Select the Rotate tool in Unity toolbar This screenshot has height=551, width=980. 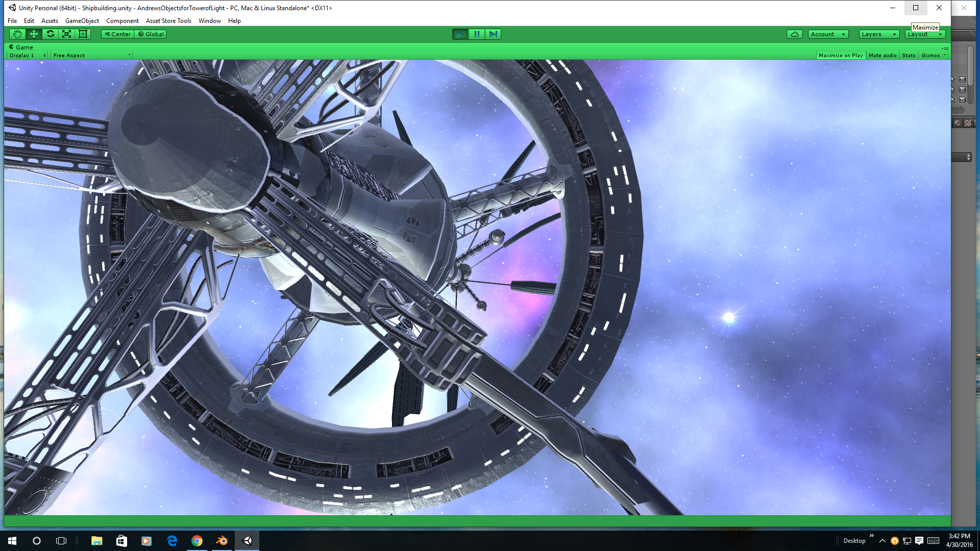click(50, 34)
